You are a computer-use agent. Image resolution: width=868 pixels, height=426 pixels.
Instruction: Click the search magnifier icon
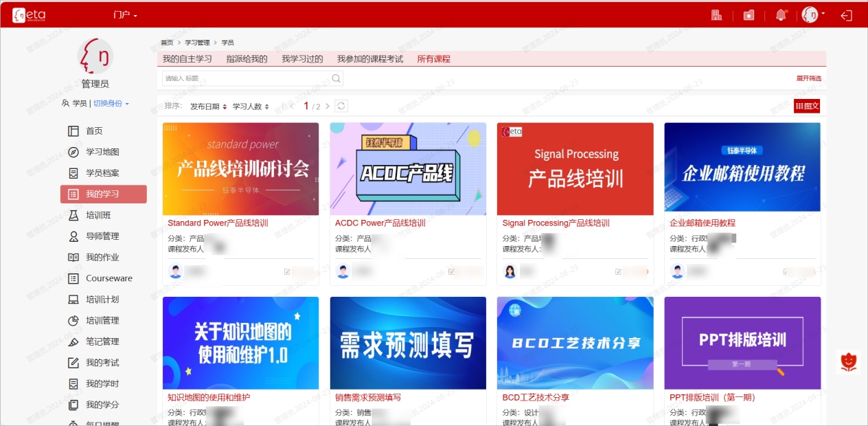(336, 78)
